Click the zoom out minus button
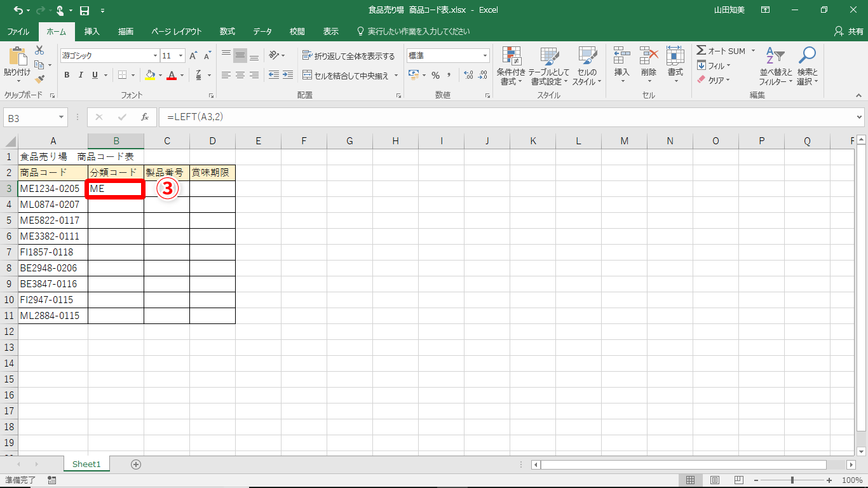Screen dimensions: 868x488 click(x=756, y=480)
